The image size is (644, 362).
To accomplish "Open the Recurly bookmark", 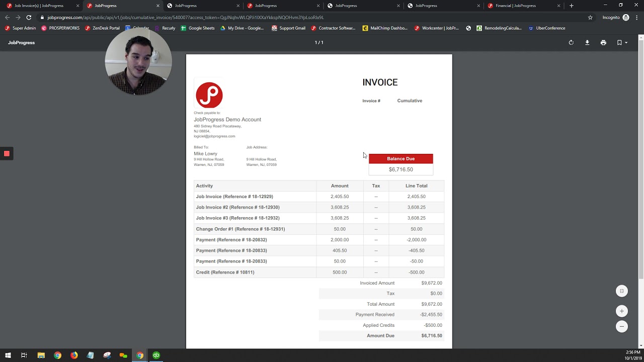I will pos(165,28).
